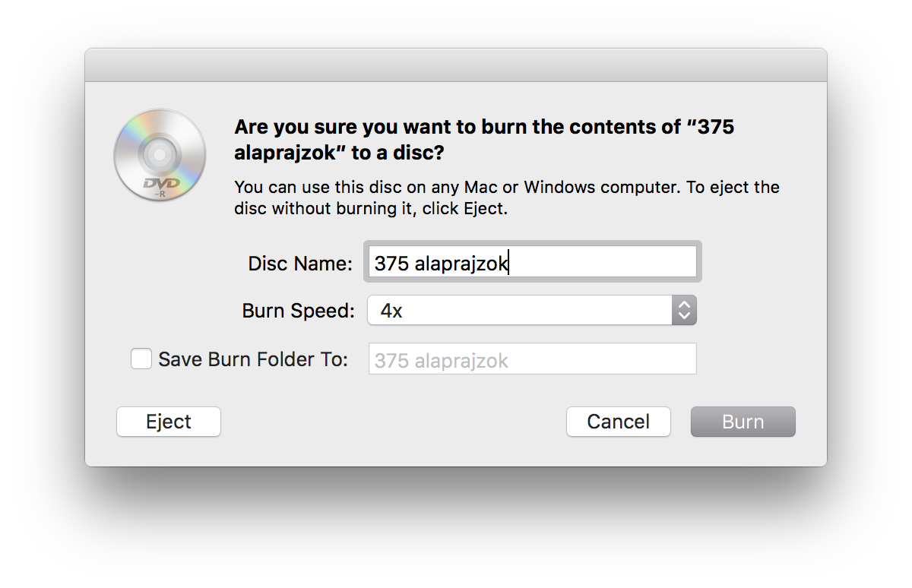Click the dimmed Save Burn Folder name field

coord(532,359)
